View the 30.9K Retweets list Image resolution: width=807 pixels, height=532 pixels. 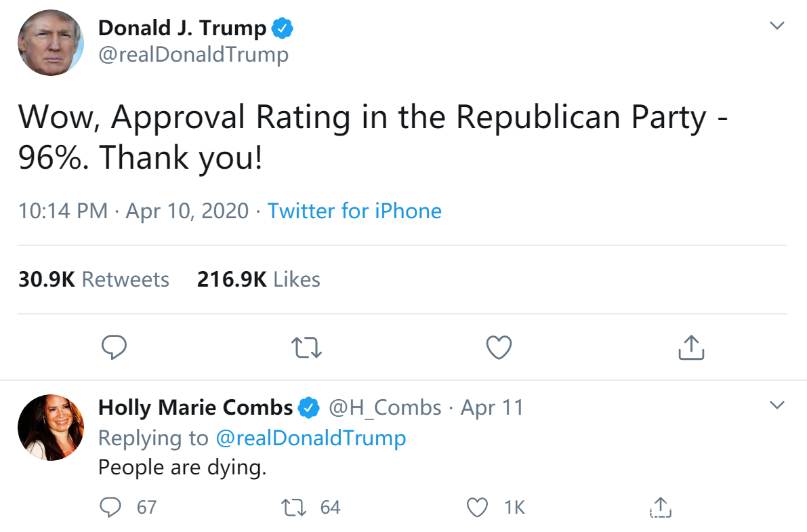pyautogui.click(x=94, y=279)
